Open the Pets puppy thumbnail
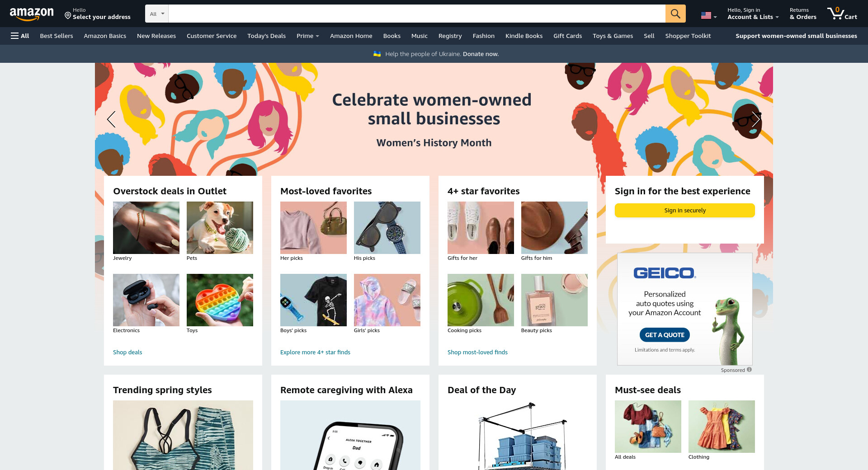 220,228
